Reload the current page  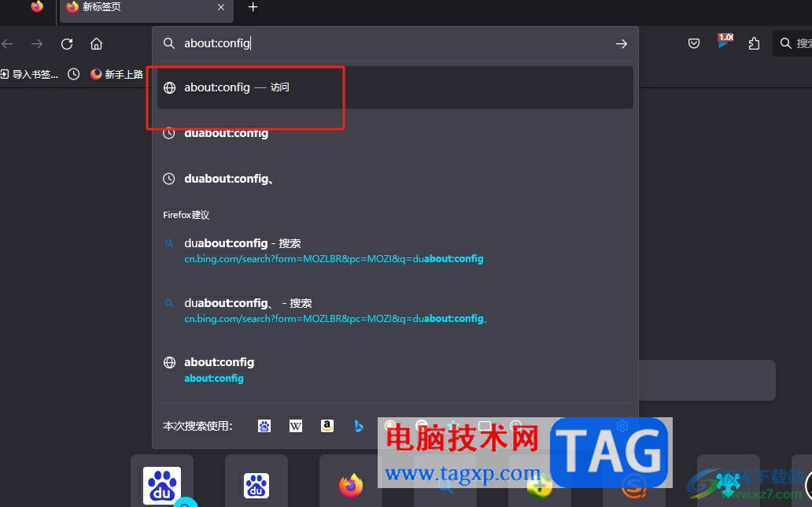[67, 44]
